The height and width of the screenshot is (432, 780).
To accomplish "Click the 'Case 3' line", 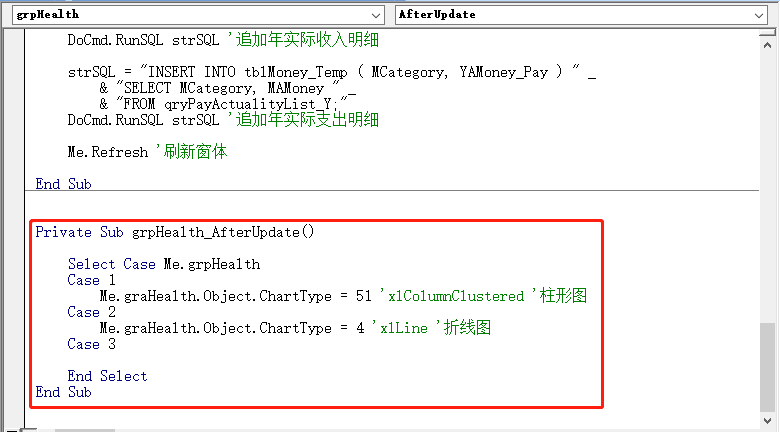I will click(92, 344).
